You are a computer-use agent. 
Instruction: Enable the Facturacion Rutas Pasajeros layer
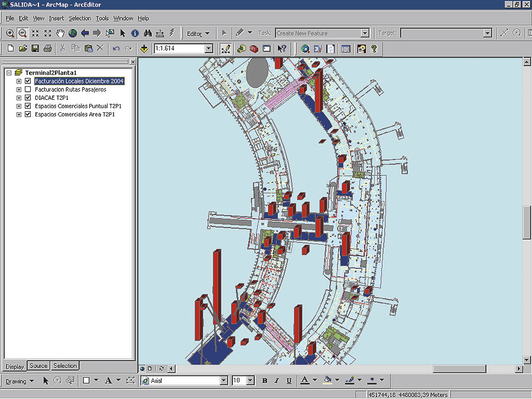(28, 89)
